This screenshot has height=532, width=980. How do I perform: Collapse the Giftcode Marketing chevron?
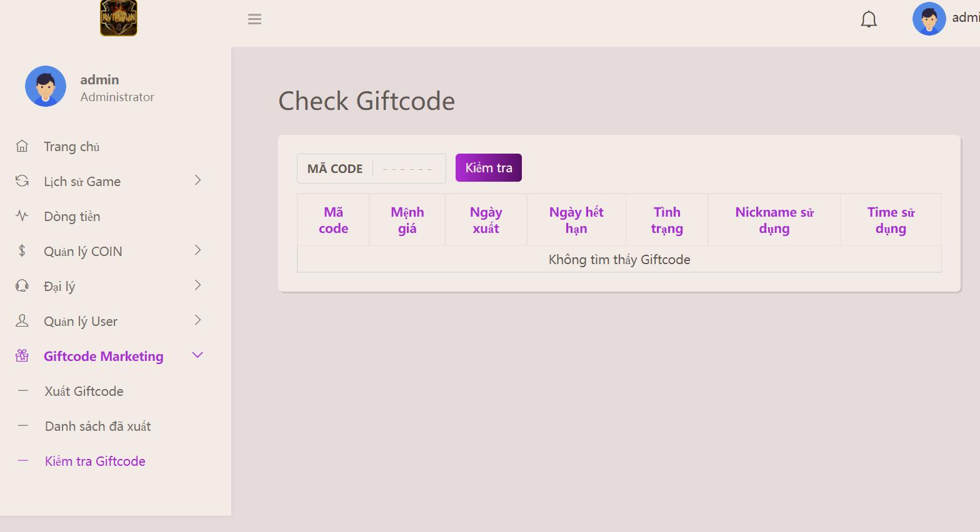pyautogui.click(x=197, y=355)
